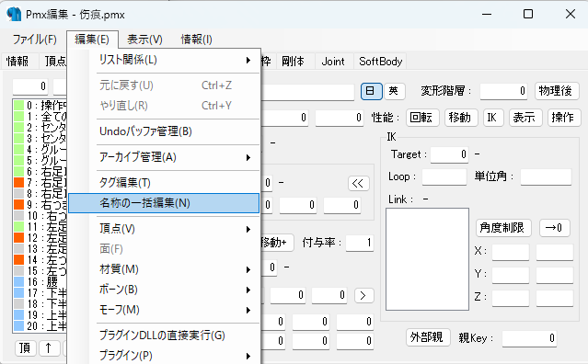Select bone row 16 腰 in list
Image resolution: width=588 pixels, height=364 pixels.
[40, 281]
